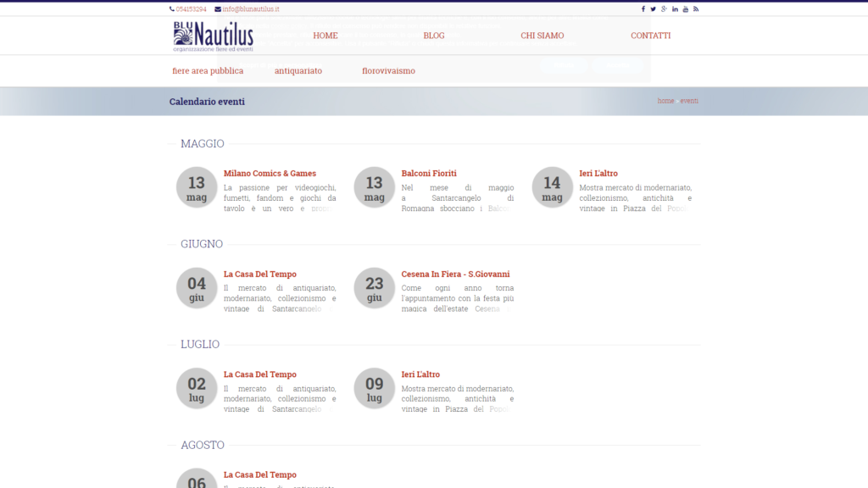Click the Milano Comics description text

[x=280, y=198]
